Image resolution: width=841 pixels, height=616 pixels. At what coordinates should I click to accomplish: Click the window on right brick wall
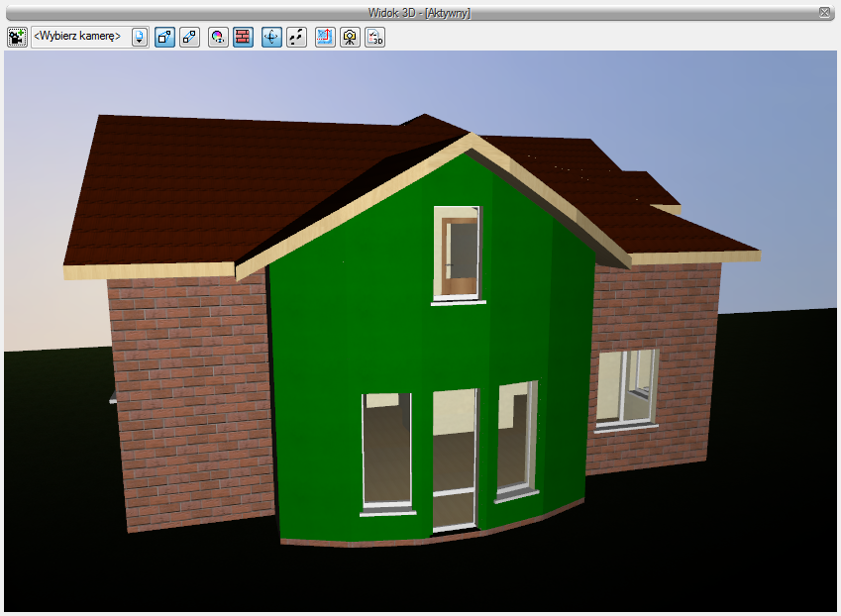pyautogui.click(x=626, y=389)
